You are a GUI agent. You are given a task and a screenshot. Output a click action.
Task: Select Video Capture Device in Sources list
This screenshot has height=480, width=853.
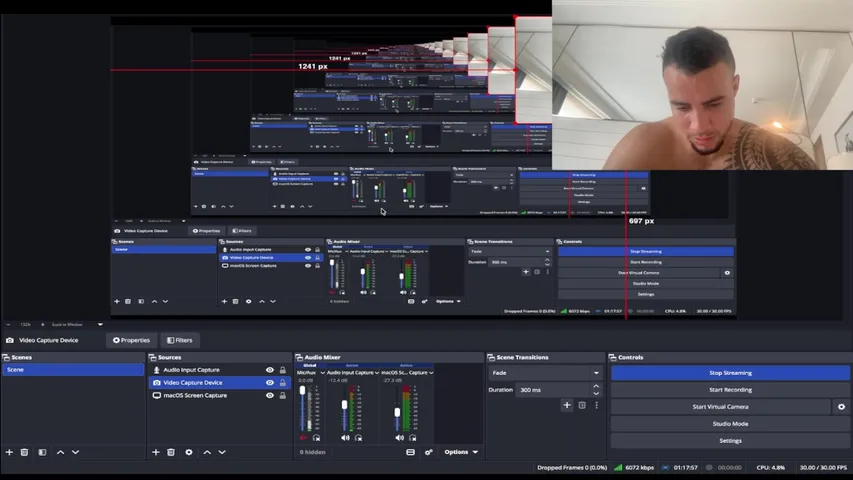(x=220, y=383)
